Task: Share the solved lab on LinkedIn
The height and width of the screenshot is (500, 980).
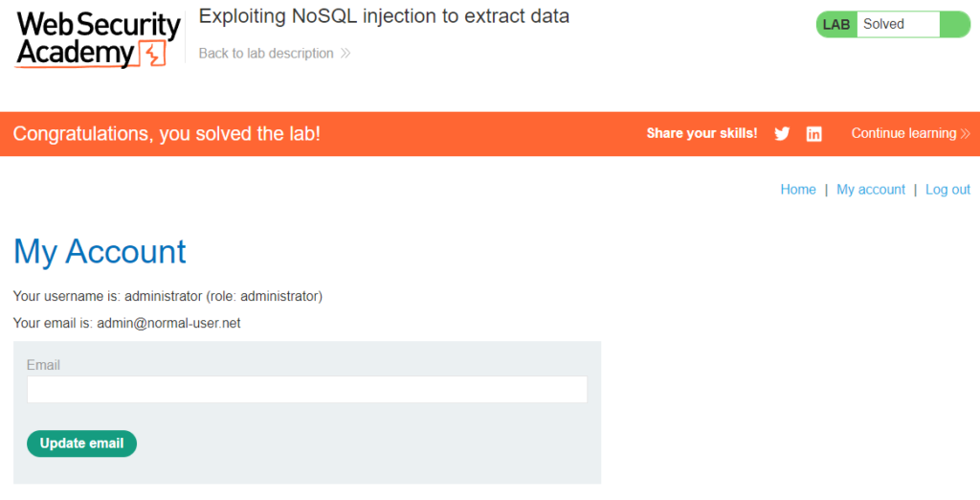Action: (x=813, y=134)
